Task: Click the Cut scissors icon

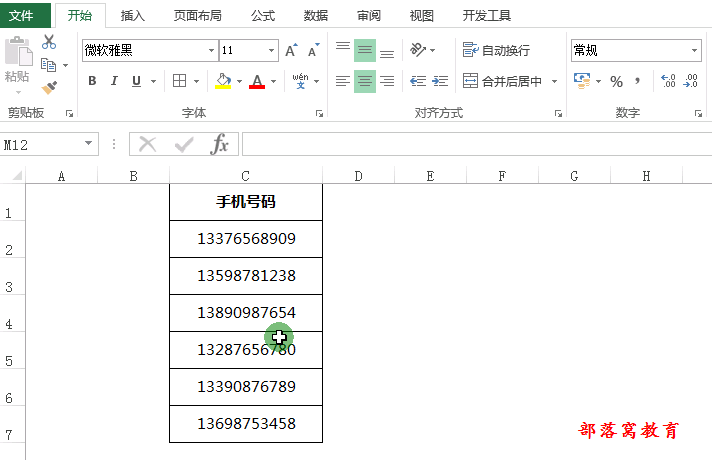Action: [49, 42]
